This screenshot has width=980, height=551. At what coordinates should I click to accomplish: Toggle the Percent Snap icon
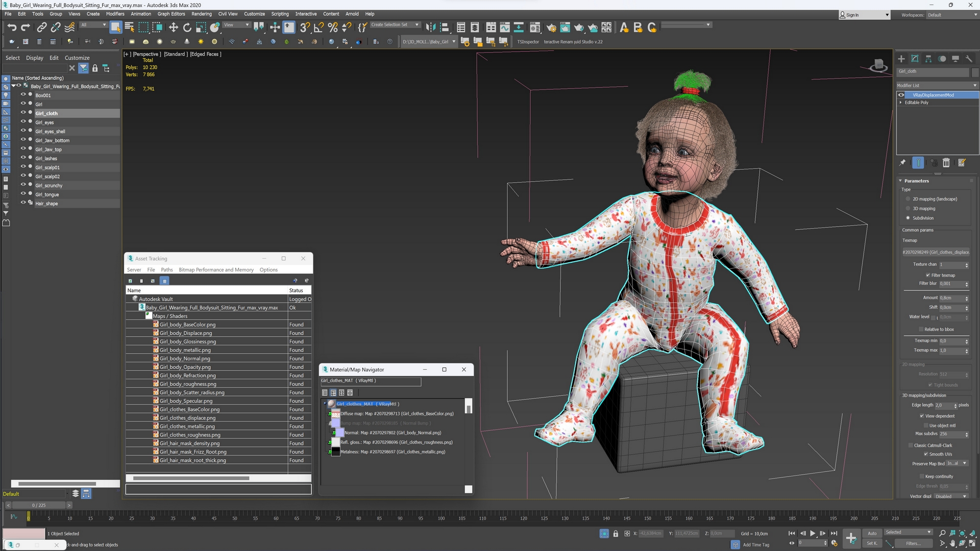333,28
